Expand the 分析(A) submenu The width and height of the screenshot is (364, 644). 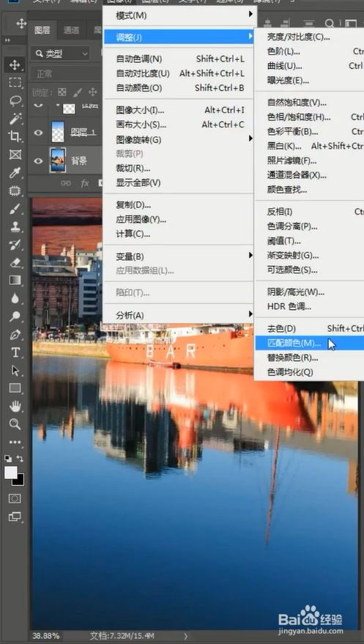(179, 316)
